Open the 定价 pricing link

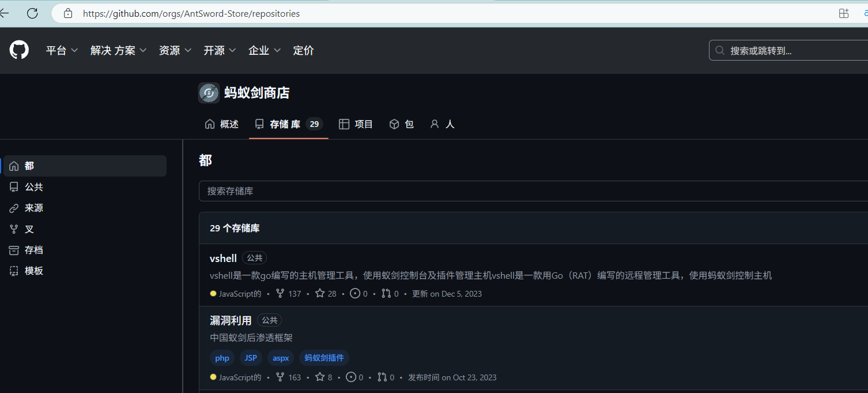(x=303, y=50)
